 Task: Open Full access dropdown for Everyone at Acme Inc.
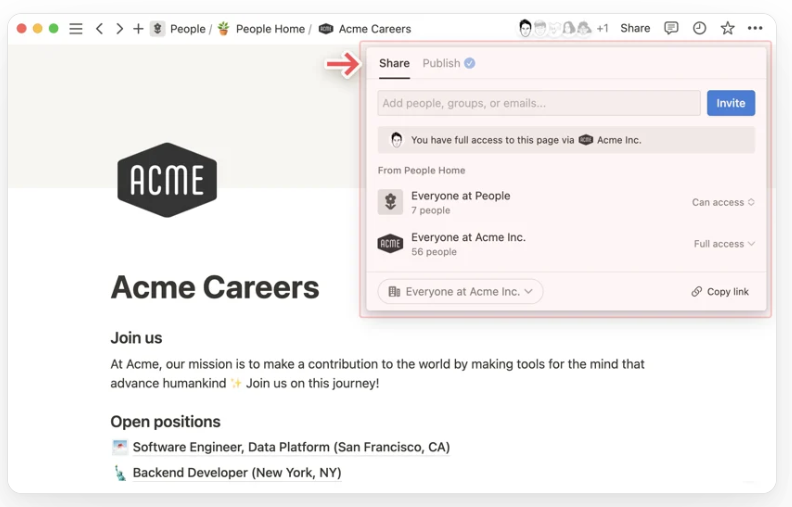point(724,244)
